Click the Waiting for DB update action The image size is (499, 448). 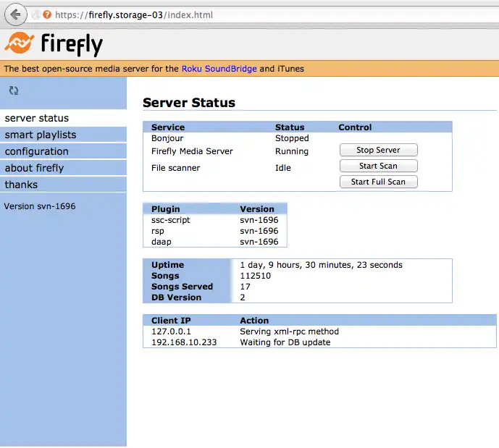(285, 342)
